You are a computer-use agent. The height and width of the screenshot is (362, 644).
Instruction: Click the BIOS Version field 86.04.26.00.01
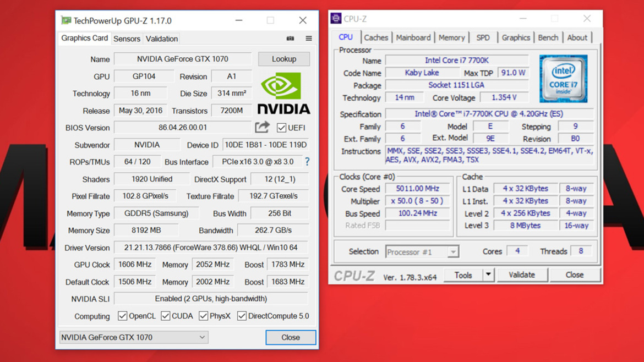click(x=182, y=127)
